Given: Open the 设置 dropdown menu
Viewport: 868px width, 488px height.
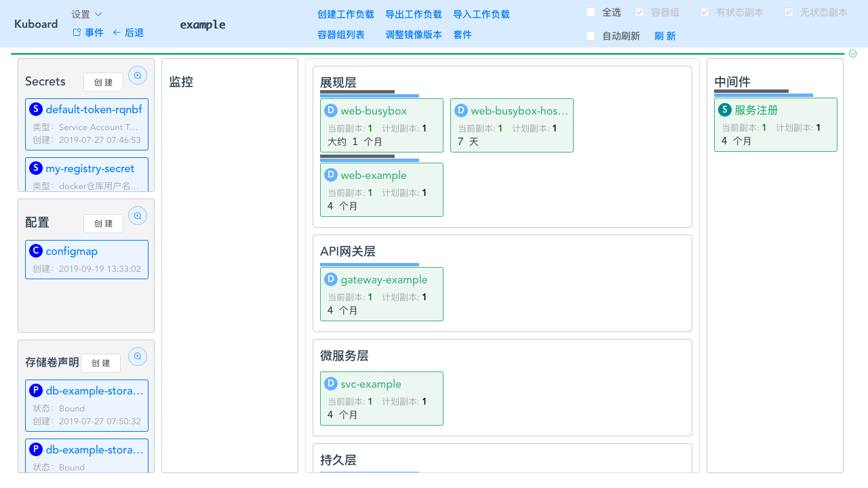Looking at the screenshot, I should click(x=86, y=13).
